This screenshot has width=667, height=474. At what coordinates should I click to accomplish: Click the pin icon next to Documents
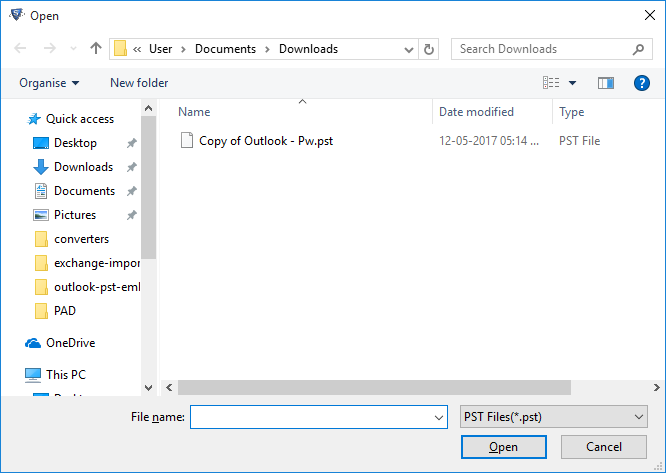point(131,191)
